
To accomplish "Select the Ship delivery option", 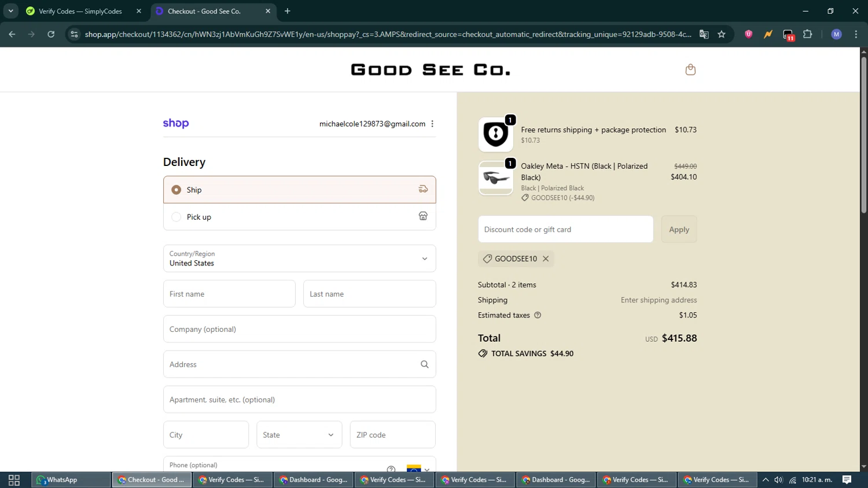I will [x=300, y=190].
